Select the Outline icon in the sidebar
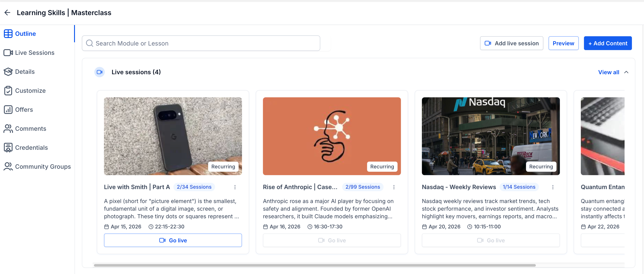Image resolution: width=644 pixels, height=274 pixels. pos(8,33)
